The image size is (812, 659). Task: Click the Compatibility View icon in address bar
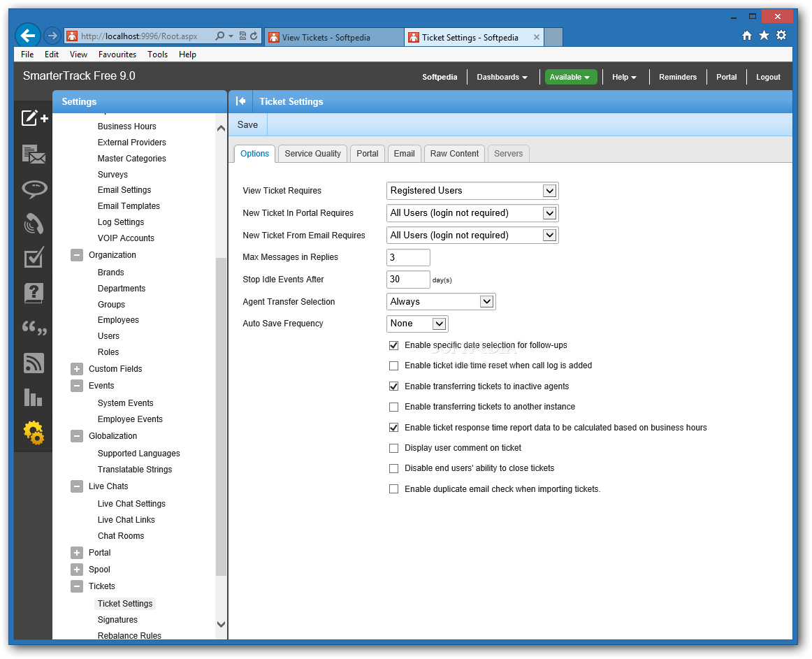click(242, 36)
